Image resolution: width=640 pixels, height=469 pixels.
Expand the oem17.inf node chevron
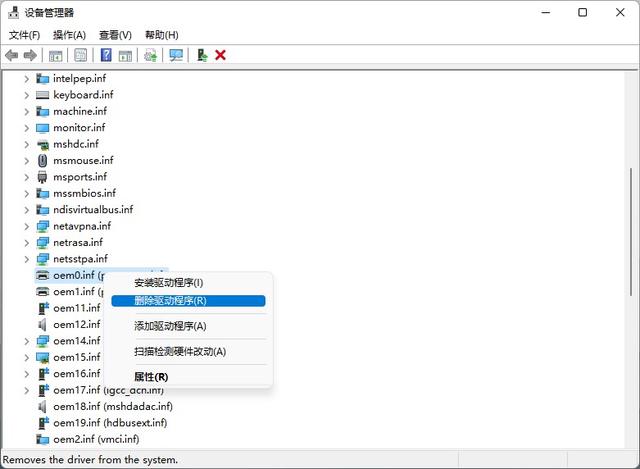27,390
